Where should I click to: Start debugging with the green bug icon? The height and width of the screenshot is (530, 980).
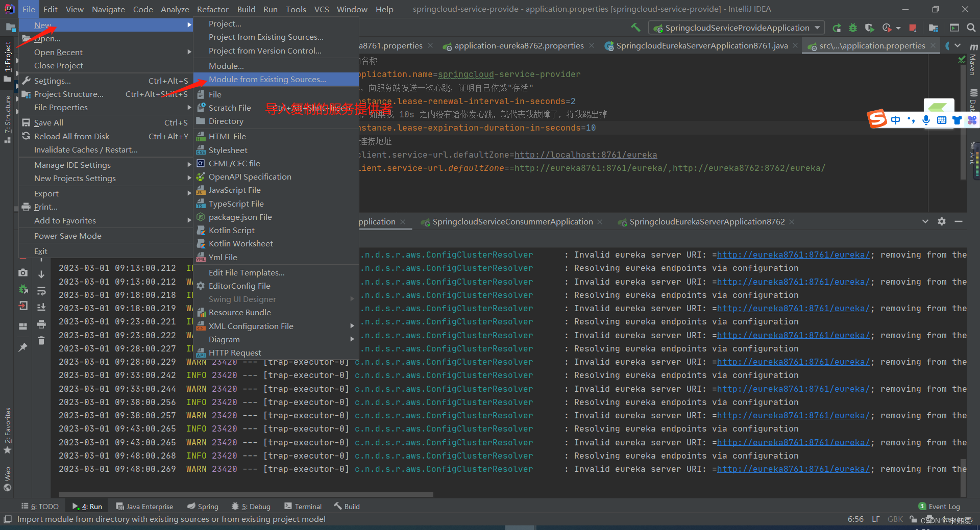tap(852, 28)
